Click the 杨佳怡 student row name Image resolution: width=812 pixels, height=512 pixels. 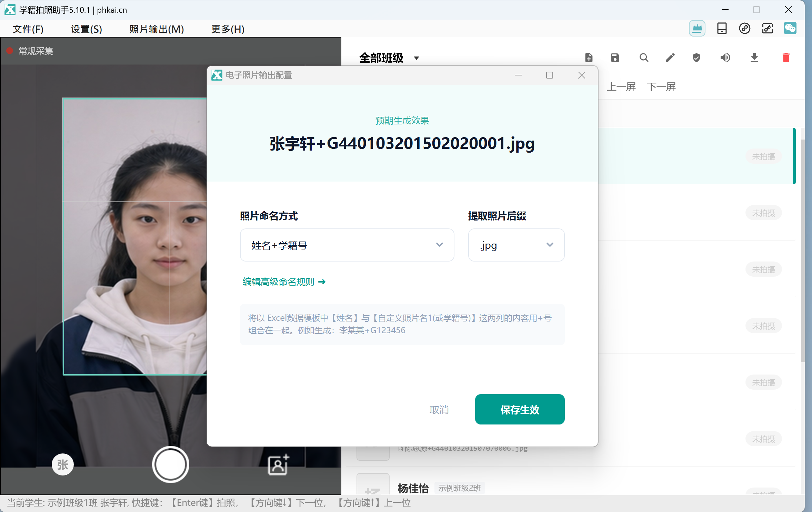click(413, 488)
